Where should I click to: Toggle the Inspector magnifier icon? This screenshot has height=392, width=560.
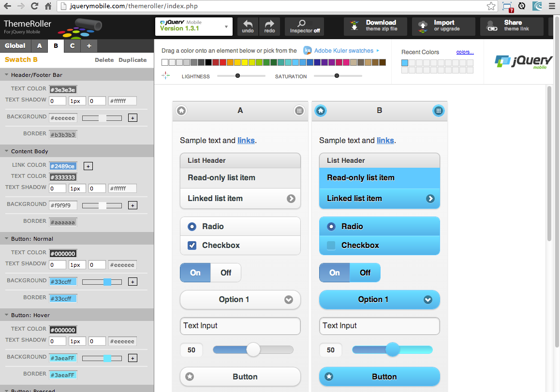301,23
